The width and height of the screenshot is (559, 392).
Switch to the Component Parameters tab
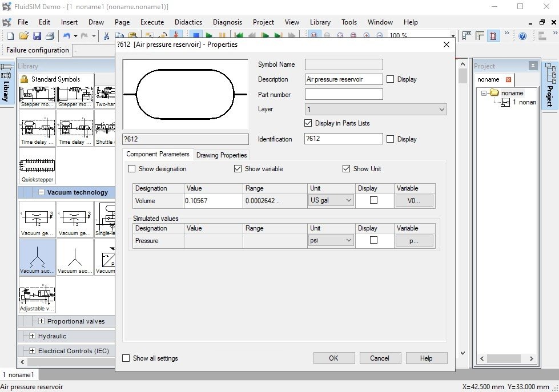click(158, 154)
